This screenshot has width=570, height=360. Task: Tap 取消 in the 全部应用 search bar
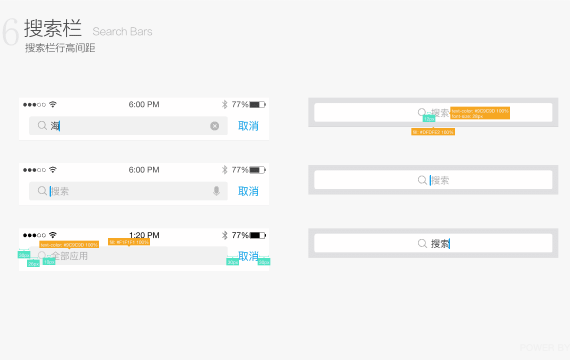tap(248, 256)
